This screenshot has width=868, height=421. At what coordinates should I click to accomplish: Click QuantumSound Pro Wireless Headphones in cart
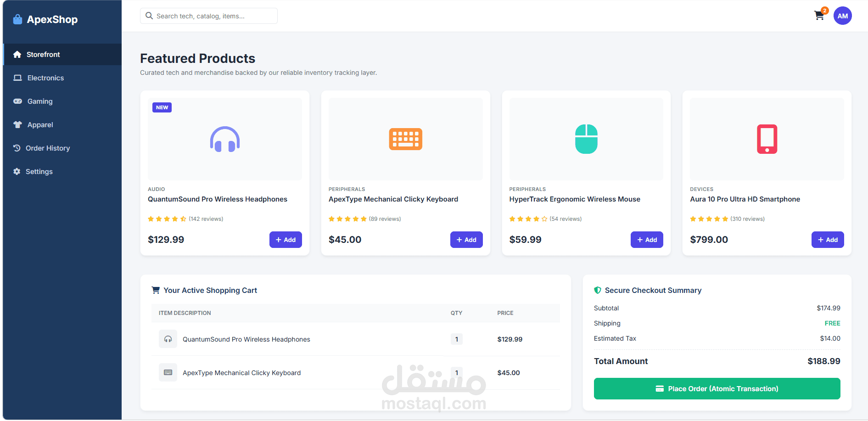click(246, 339)
